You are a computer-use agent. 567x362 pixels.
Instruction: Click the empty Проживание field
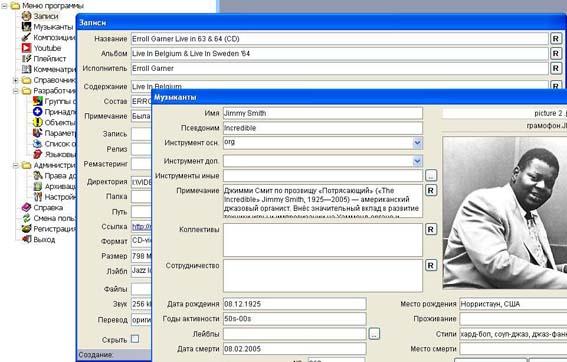tap(513, 319)
